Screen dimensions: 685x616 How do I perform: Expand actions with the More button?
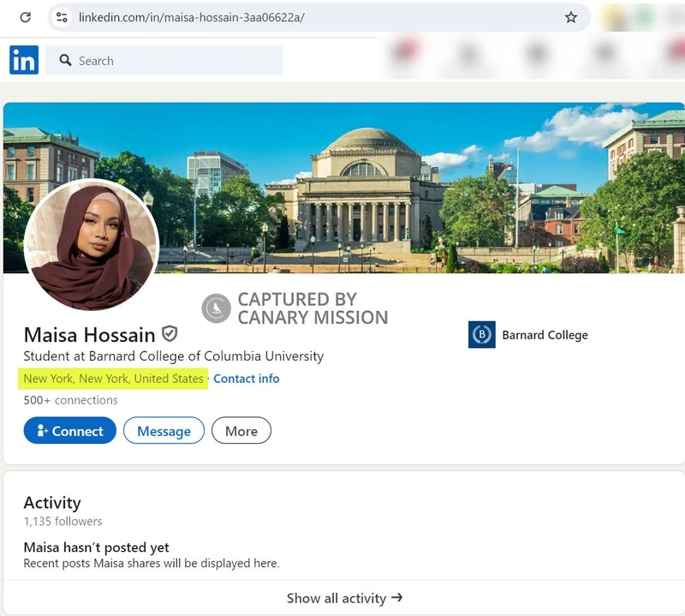(x=241, y=431)
